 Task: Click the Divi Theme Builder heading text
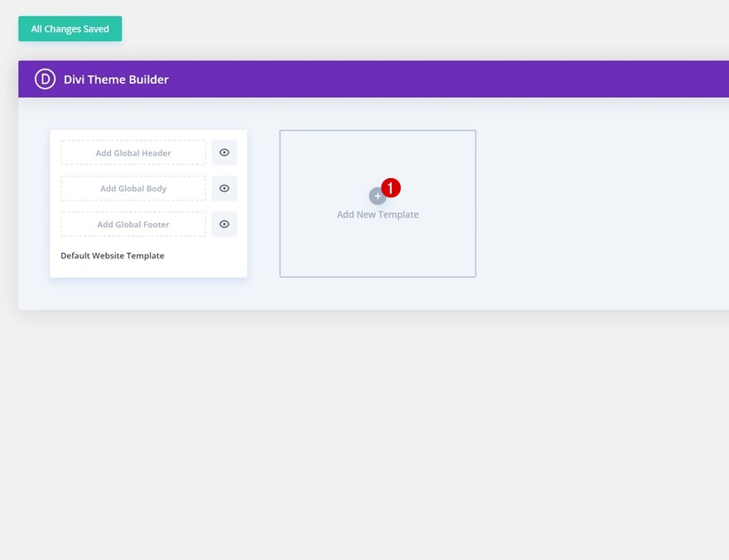click(116, 80)
